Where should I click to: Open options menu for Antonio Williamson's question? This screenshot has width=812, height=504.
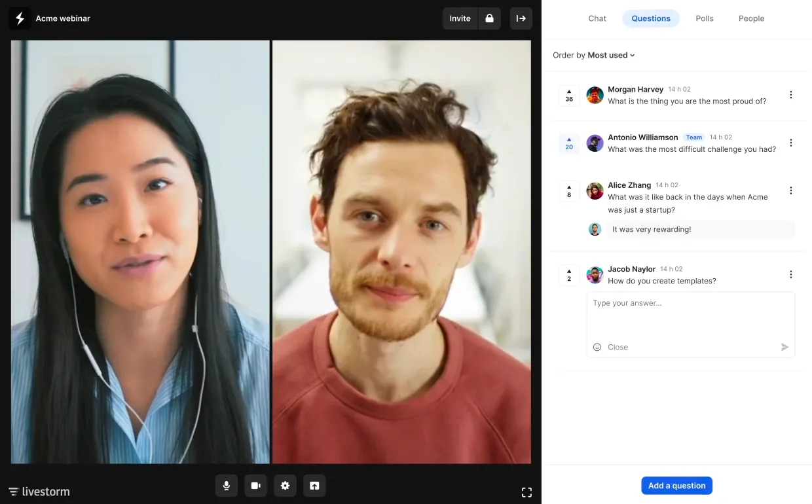point(791,143)
